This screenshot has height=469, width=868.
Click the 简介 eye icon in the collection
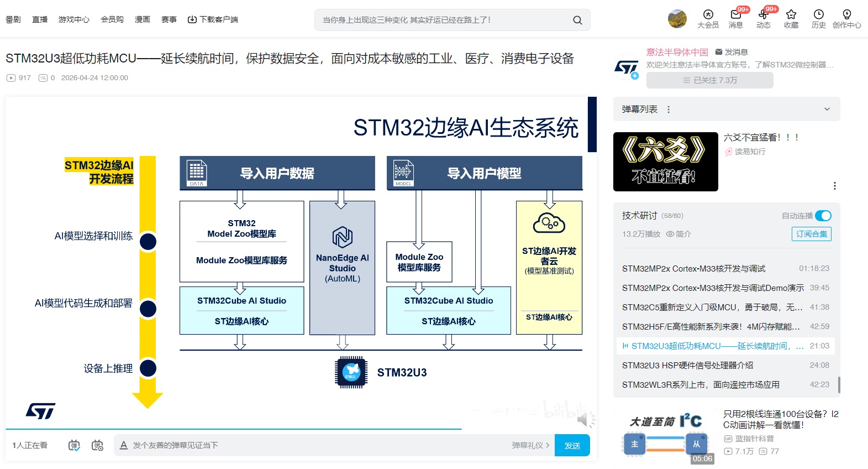point(670,234)
